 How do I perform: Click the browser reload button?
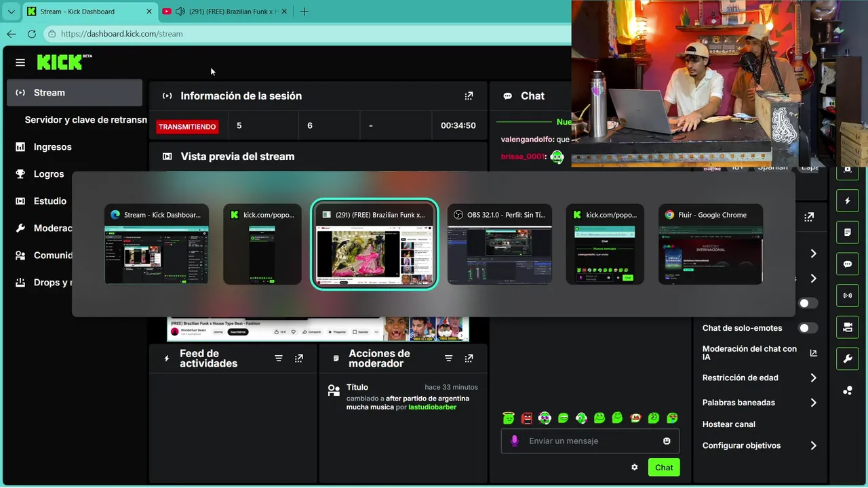pos(32,34)
